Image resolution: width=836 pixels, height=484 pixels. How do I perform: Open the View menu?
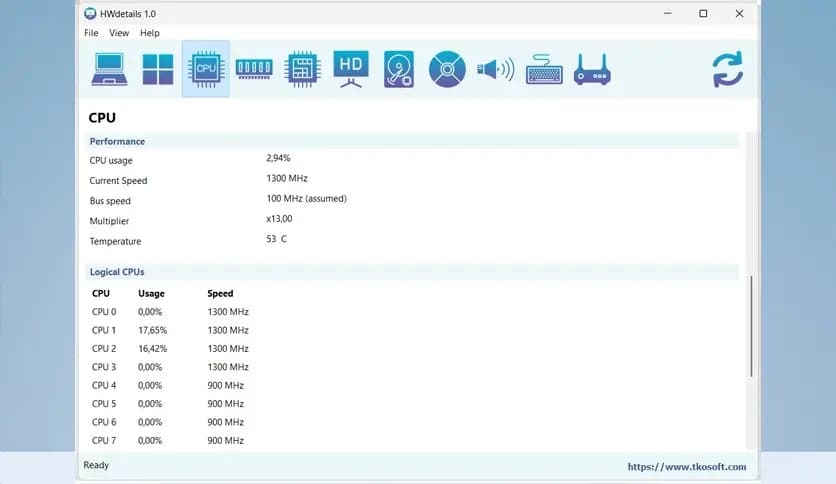tap(119, 33)
